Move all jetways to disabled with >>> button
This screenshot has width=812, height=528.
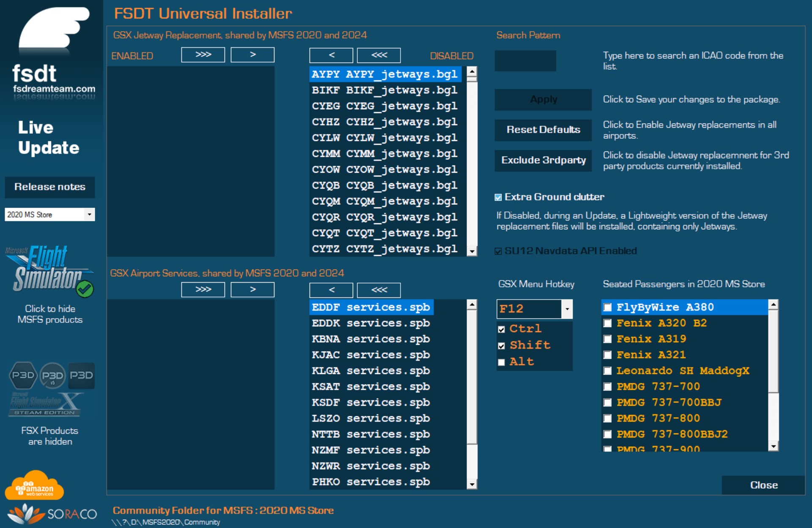tap(203, 55)
